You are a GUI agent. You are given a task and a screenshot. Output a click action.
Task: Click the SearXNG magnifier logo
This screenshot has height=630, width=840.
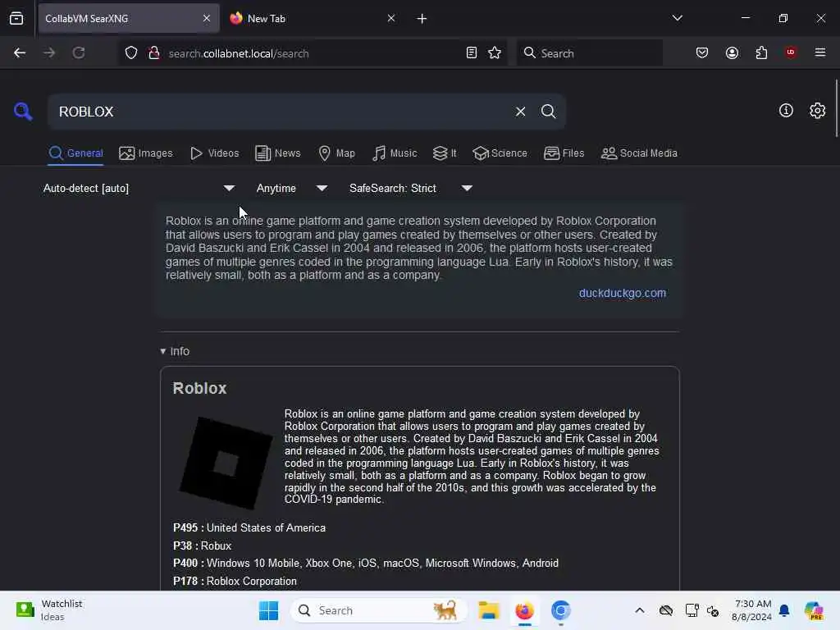[23, 112]
